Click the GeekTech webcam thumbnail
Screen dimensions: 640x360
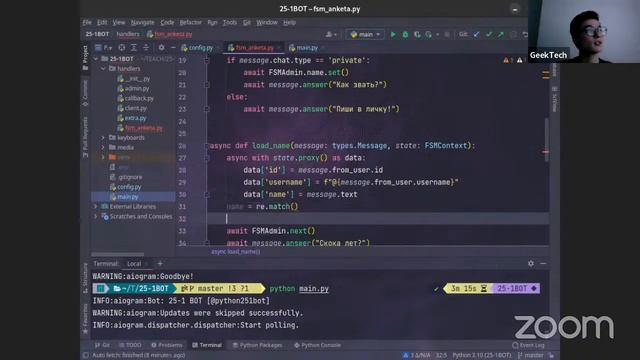point(584,31)
